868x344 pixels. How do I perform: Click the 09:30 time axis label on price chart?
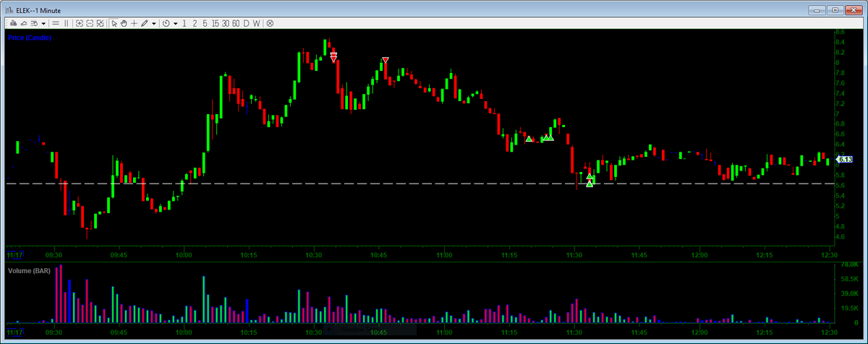coord(54,255)
